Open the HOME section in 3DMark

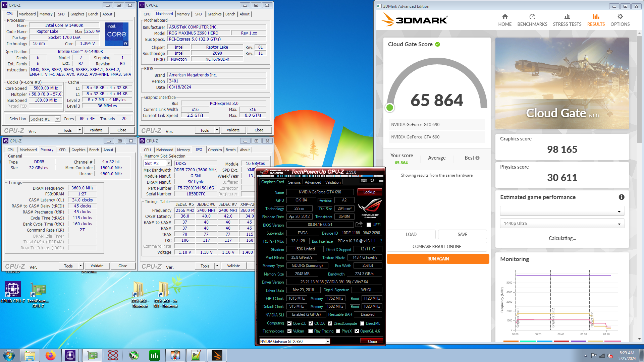pyautogui.click(x=505, y=20)
